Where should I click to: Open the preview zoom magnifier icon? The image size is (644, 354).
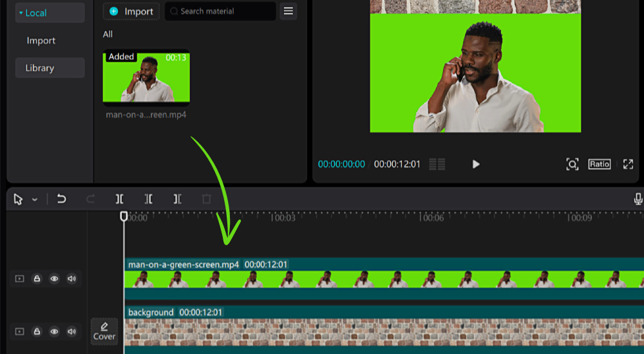(x=572, y=164)
